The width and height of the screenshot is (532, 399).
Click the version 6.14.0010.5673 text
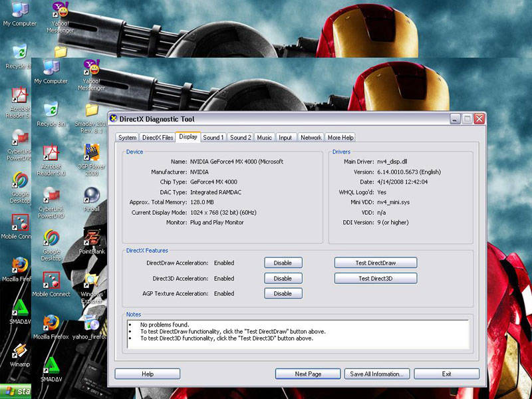408,172
